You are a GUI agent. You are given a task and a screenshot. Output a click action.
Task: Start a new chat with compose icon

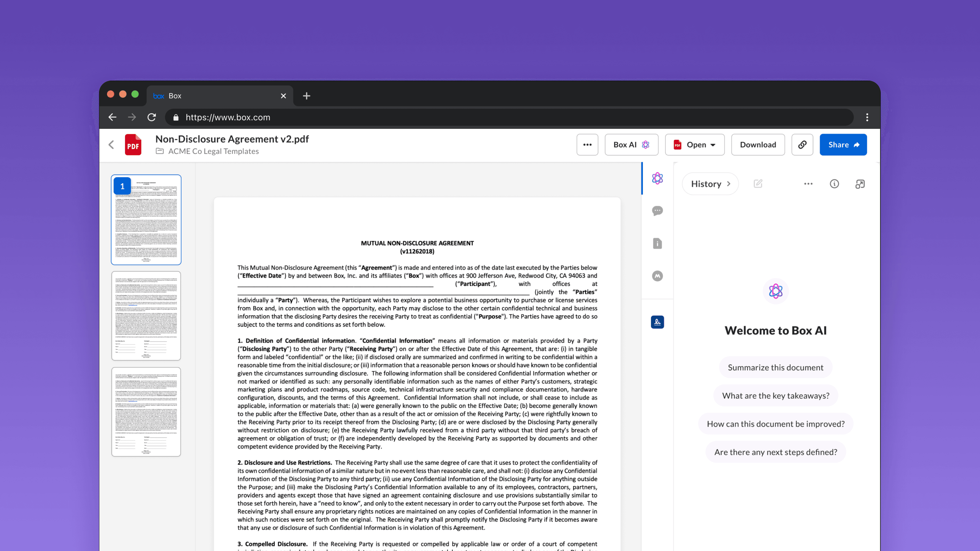[758, 184]
